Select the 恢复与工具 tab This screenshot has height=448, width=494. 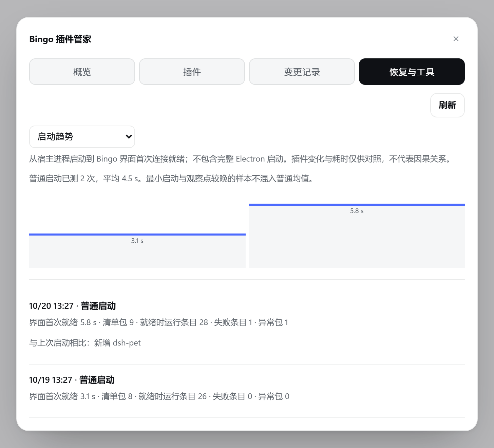[412, 72]
